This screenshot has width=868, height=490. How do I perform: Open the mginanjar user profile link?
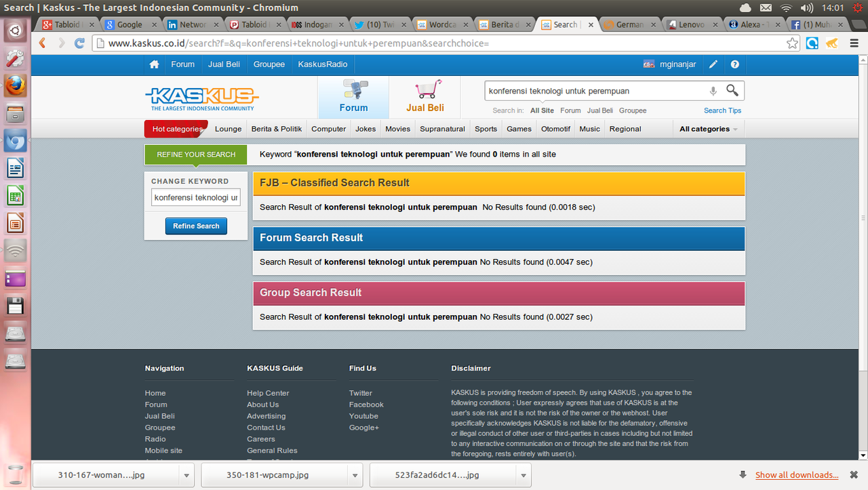(678, 64)
